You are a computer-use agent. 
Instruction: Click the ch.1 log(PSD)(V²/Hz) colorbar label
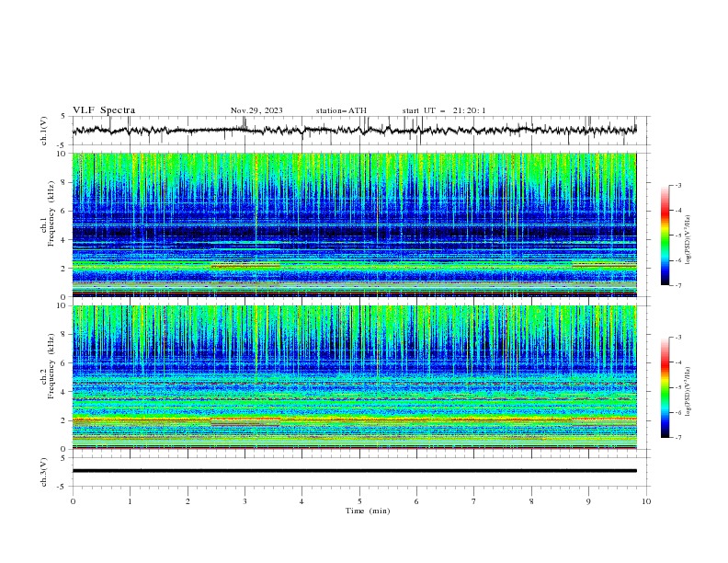coord(688,240)
